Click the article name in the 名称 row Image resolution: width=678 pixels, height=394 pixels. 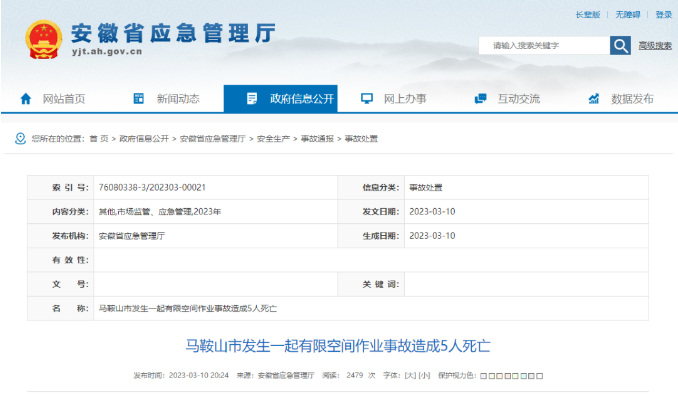pos(188,308)
